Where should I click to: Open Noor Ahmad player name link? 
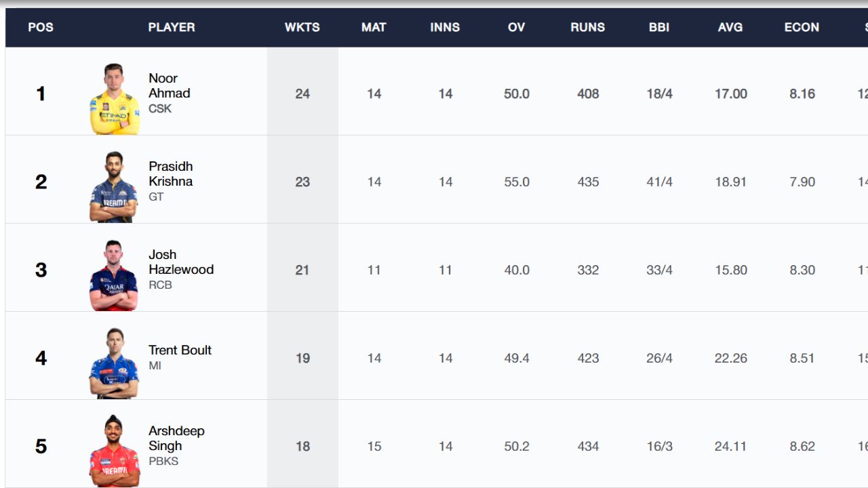coord(170,85)
